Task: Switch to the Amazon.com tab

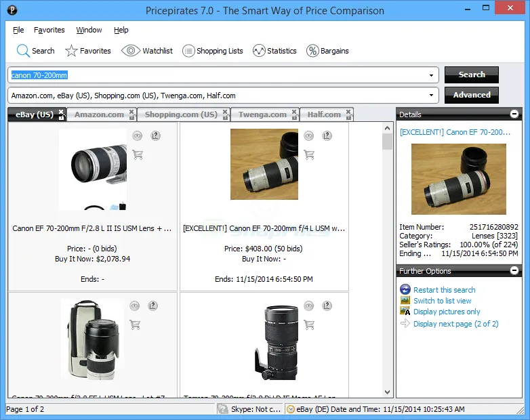Action: click(99, 114)
